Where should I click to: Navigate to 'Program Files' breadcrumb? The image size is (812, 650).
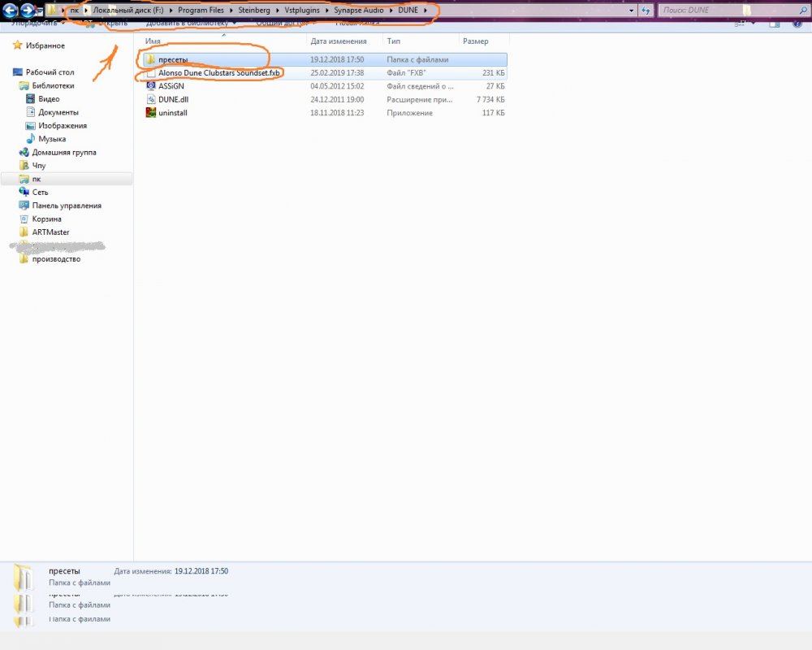tap(201, 11)
